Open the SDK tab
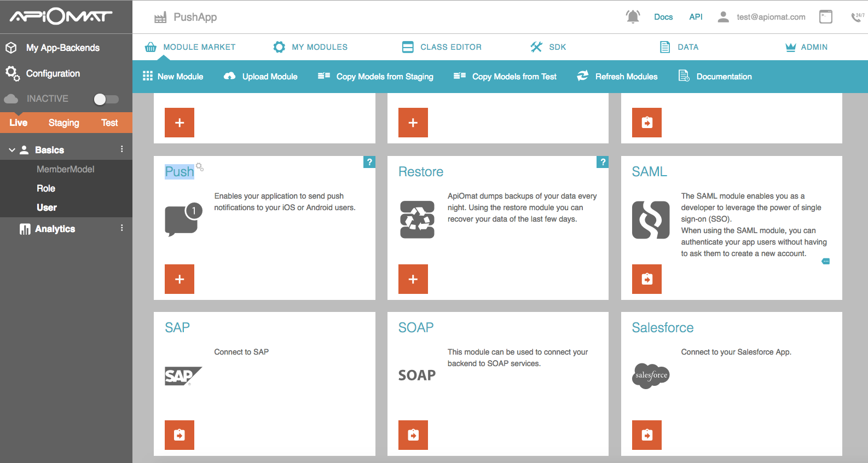 pyautogui.click(x=548, y=47)
